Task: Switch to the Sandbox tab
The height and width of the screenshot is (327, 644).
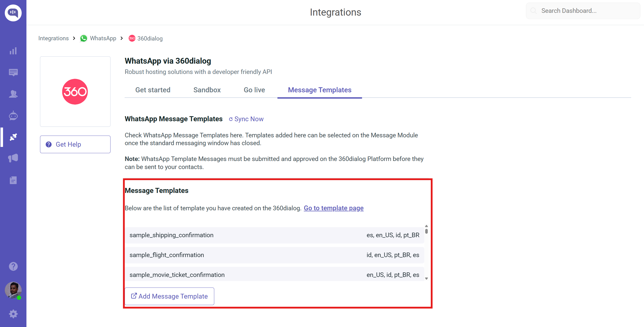Action: (x=207, y=90)
